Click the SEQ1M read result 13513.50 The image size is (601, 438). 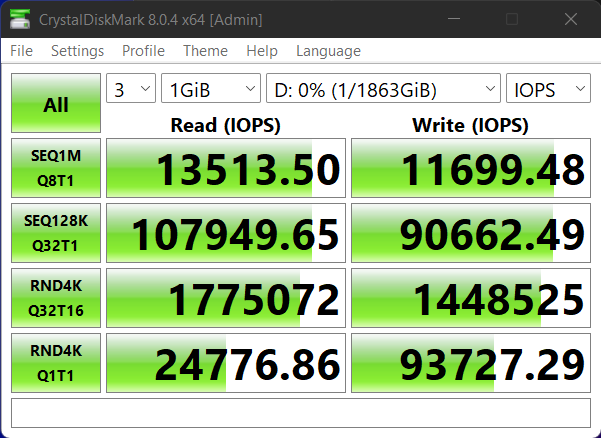(226, 169)
